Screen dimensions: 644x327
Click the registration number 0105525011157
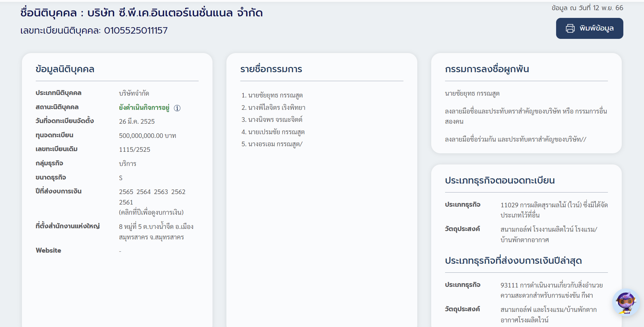click(136, 31)
